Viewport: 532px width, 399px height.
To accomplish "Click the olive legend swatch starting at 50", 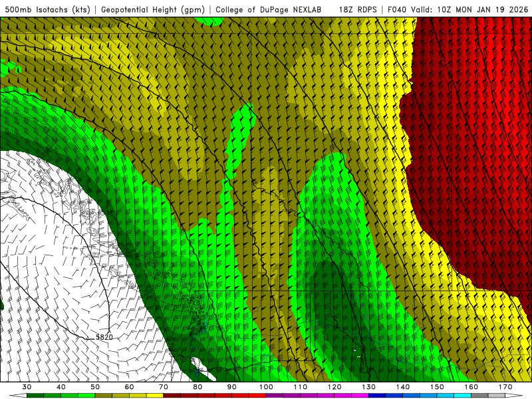I will [x=104, y=396].
